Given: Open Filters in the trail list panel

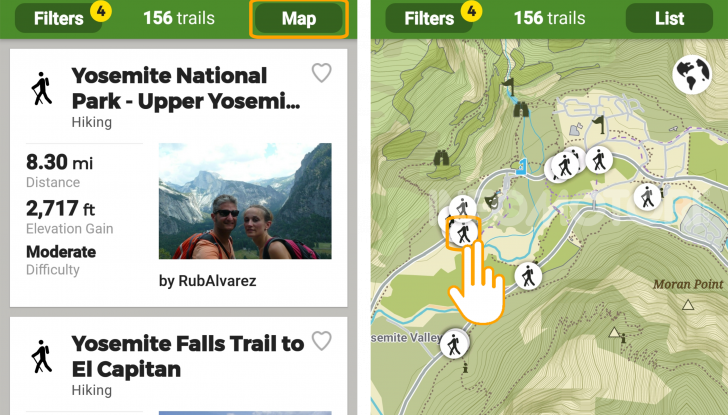Looking at the screenshot, I should coord(57,19).
